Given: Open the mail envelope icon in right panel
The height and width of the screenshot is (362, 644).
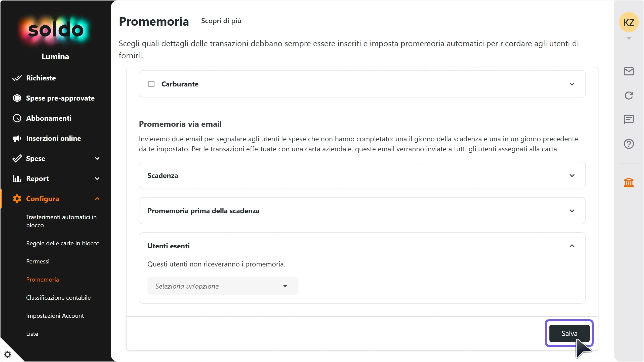Looking at the screenshot, I should [x=629, y=72].
